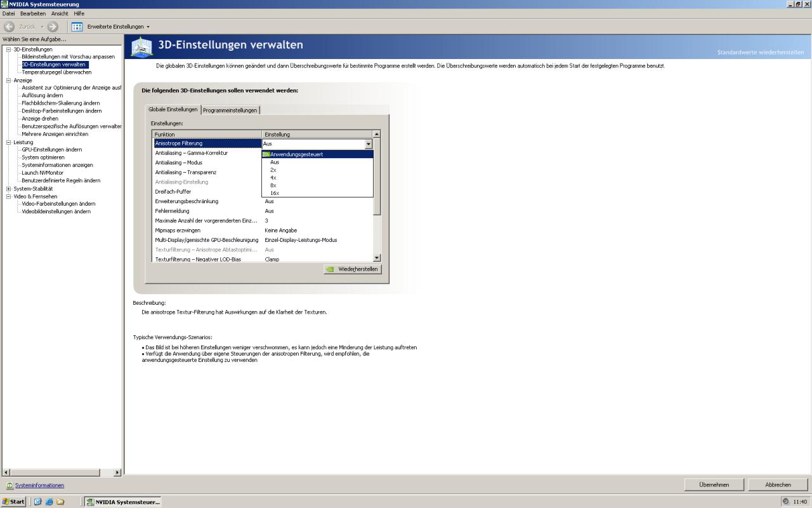The width and height of the screenshot is (812, 508).
Task: Open the back button history dropdown arrow
Action: coord(42,27)
